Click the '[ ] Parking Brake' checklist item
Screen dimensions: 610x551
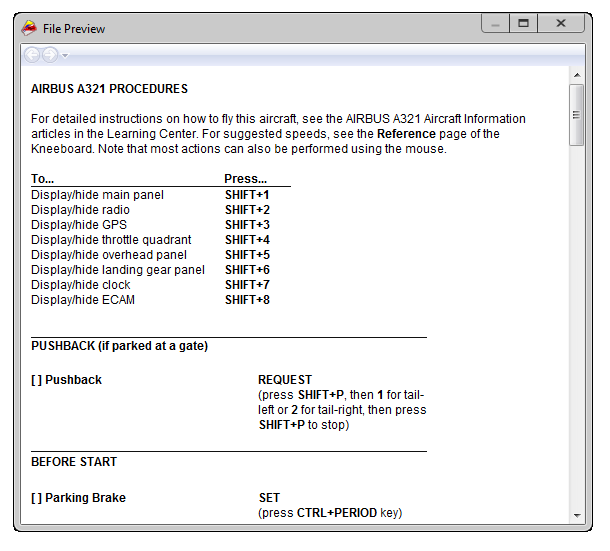79,498
